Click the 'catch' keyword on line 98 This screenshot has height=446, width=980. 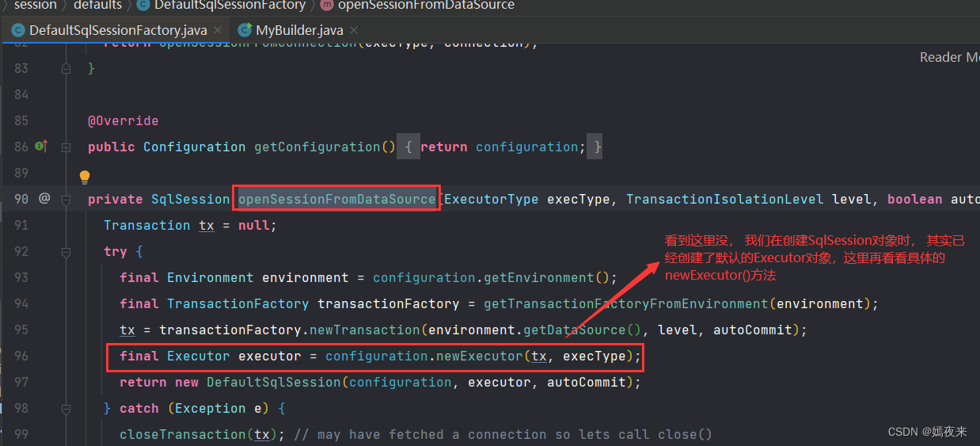(139, 408)
